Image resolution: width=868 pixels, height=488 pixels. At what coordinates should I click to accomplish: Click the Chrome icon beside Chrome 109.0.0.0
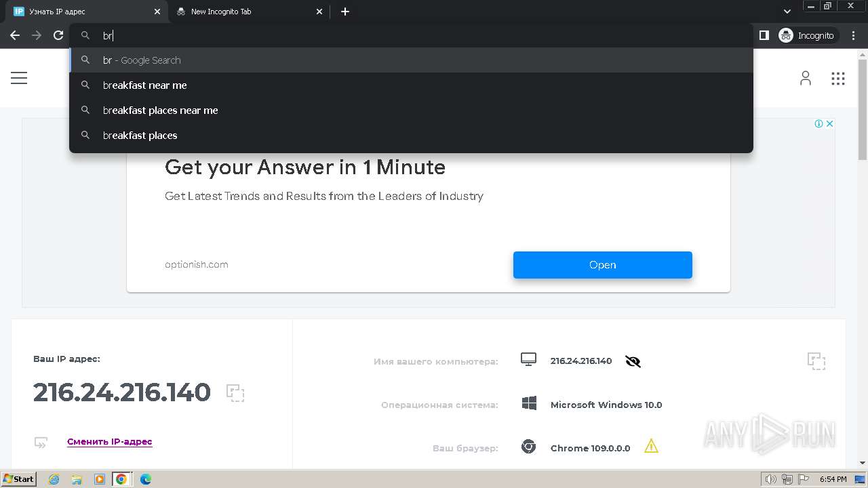[x=529, y=447]
